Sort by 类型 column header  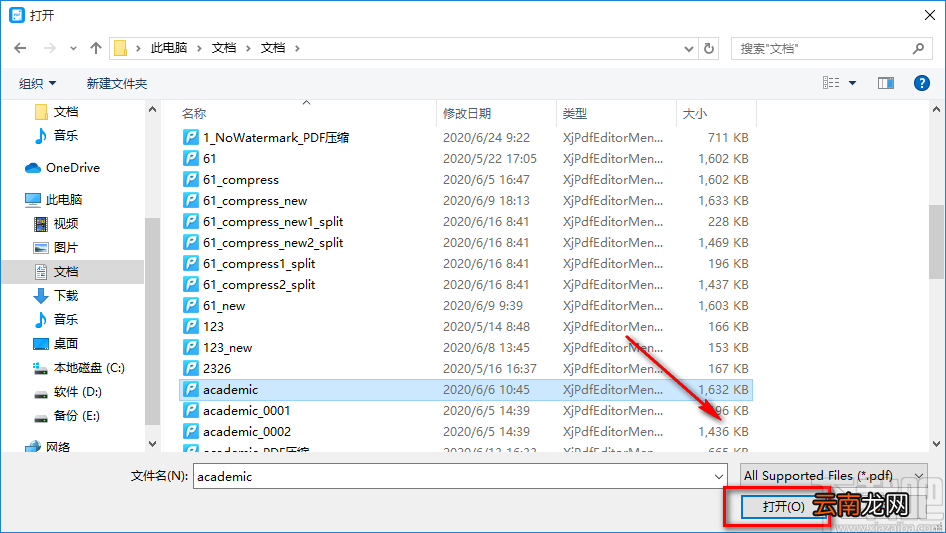coord(574,113)
